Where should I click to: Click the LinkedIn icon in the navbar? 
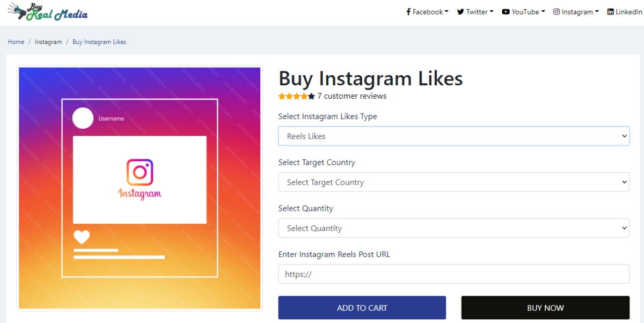(x=610, y=12)
